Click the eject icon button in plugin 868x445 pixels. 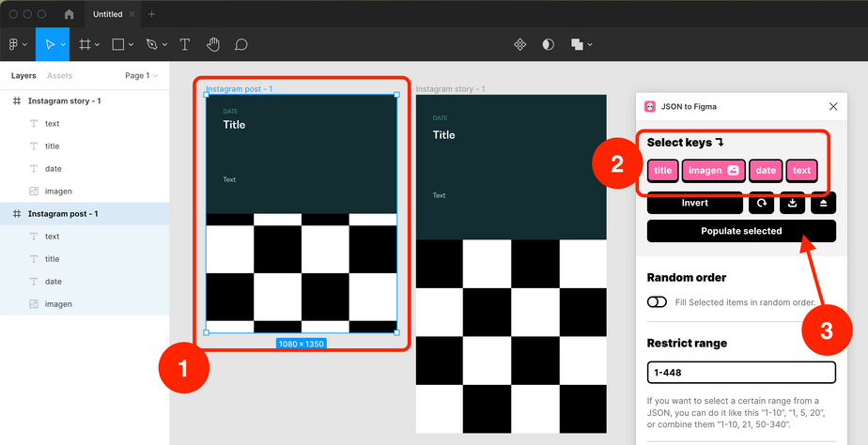coord(823,203)
